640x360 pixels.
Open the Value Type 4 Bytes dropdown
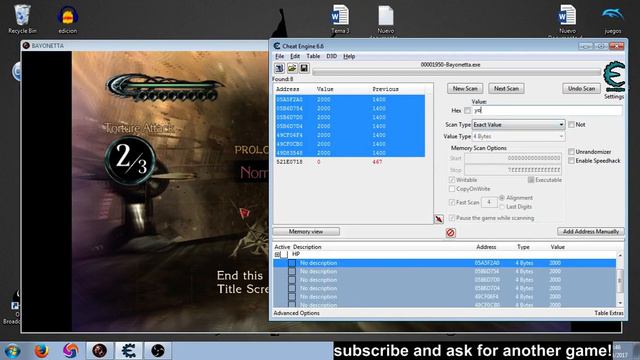point(518,136)
